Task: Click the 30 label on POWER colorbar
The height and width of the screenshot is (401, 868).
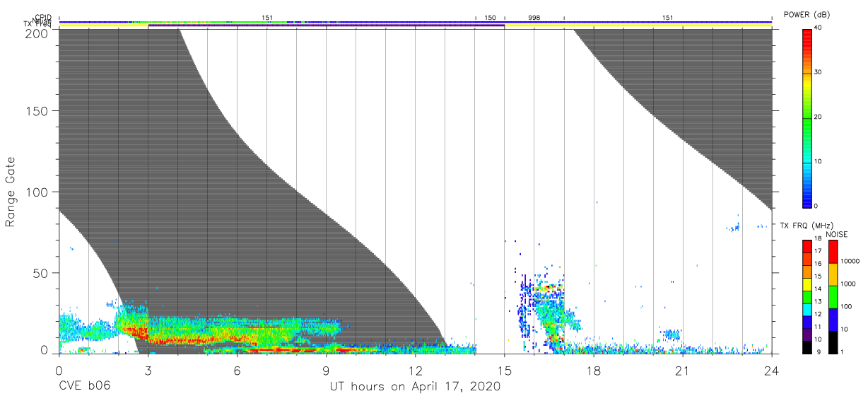Action: coord(819,72)
